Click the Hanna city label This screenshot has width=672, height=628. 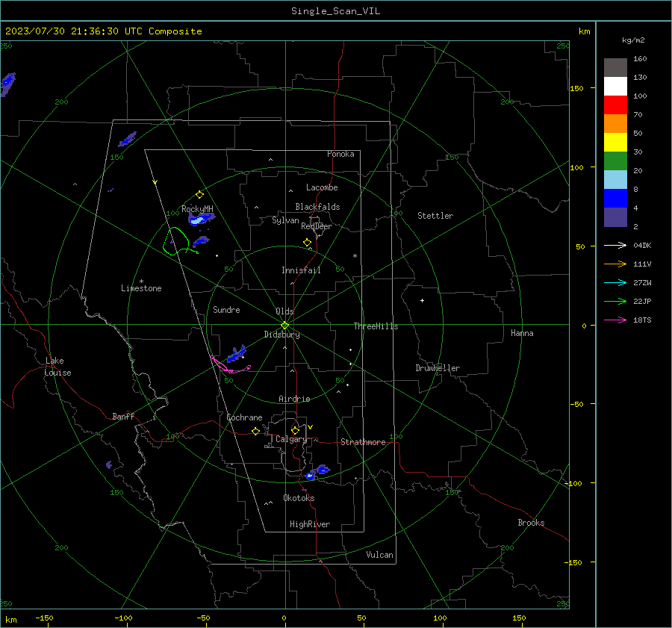tap(522, 333)
